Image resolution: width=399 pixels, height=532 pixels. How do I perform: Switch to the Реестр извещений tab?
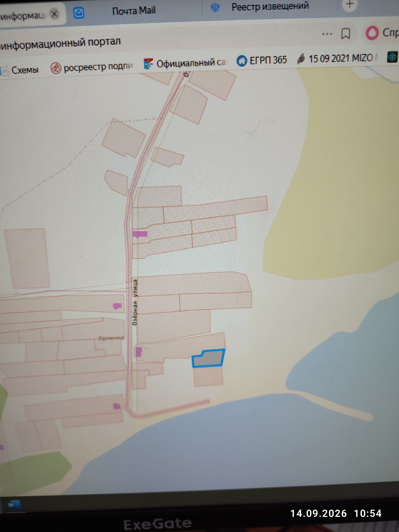click(x=270, y=6)
